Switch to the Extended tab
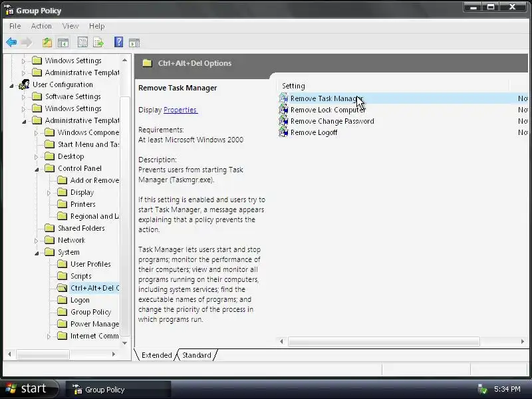532x399 pixels. point(156,355)
